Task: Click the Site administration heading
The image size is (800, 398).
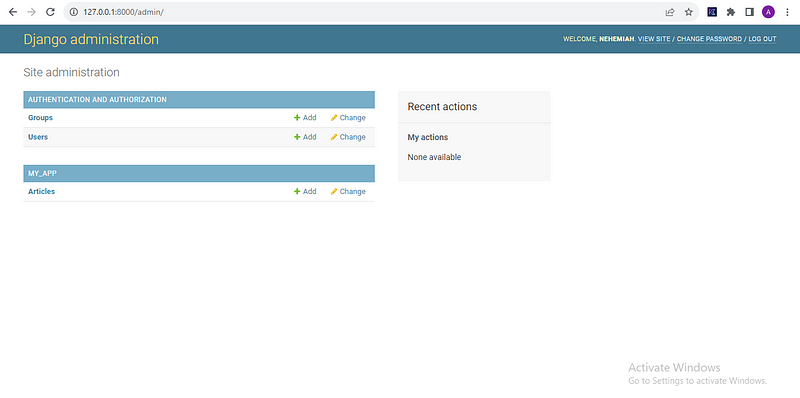Action: click(x=71, y=72)
